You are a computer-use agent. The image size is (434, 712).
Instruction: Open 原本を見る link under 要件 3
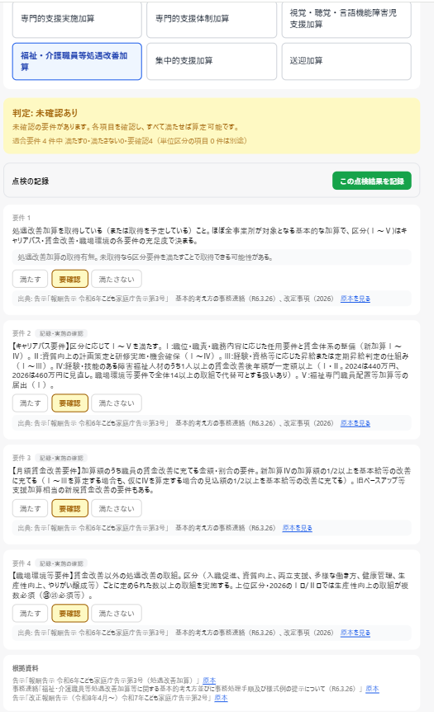point(297,528)
